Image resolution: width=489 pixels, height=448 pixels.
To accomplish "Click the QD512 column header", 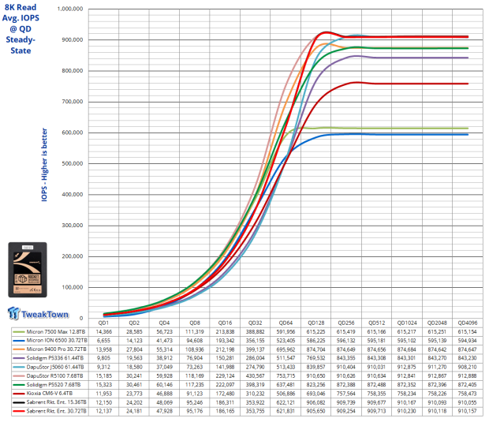I will (x=377, y=323).
